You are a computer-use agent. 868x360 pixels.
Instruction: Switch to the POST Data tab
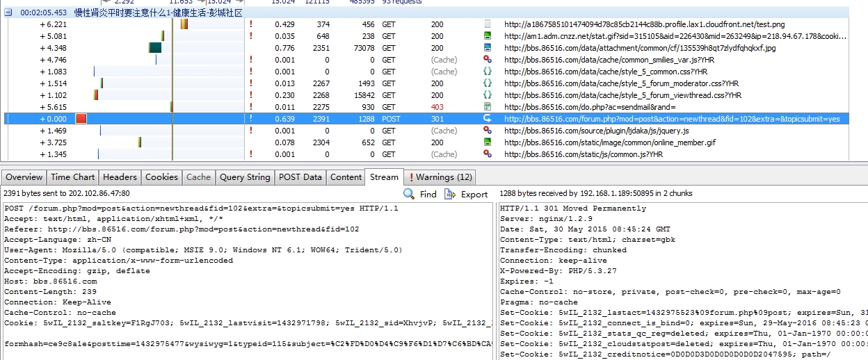click(x=300, y=177)
